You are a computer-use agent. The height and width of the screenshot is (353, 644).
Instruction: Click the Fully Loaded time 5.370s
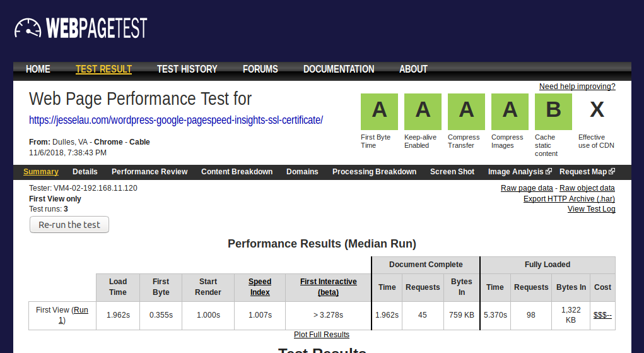495,315
